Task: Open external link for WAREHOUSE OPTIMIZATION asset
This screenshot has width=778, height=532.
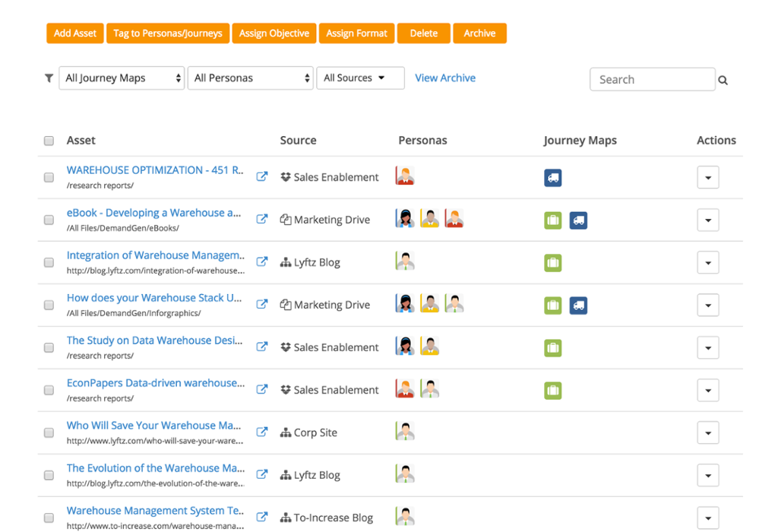Action: click(x=261, y=177)
